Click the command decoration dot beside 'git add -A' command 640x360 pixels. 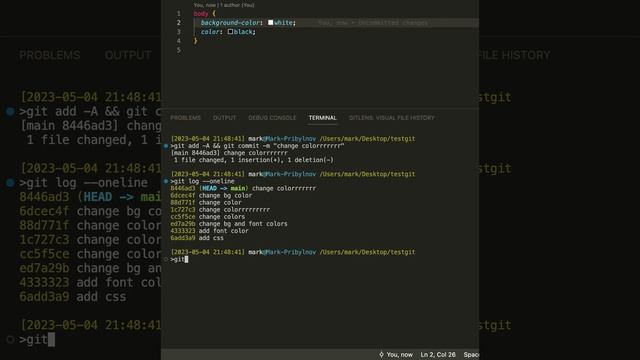pyautogui.click(x=166, y=146)
